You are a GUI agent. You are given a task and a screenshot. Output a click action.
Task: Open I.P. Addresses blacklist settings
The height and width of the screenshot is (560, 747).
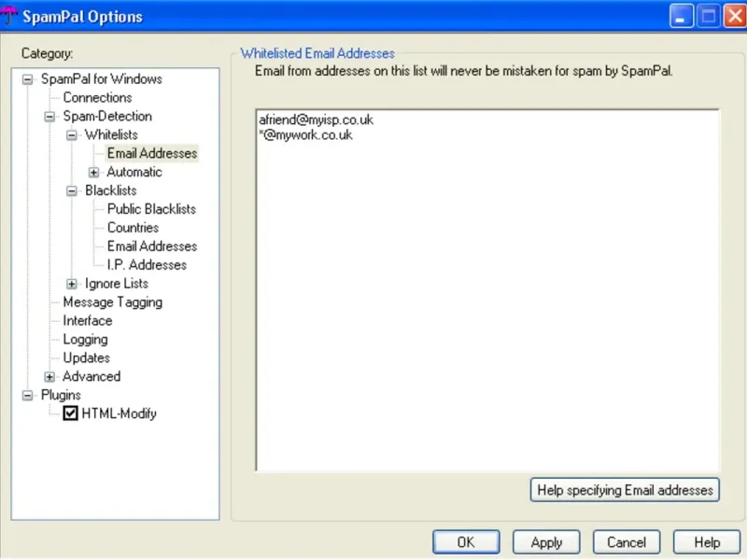click(x=147, y=265)
